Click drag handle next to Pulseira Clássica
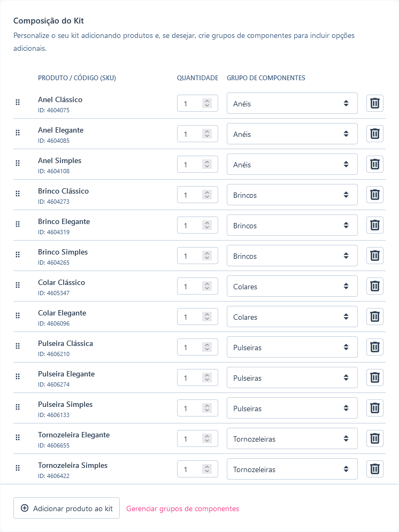The image size is (399, 532). (18, 346)
